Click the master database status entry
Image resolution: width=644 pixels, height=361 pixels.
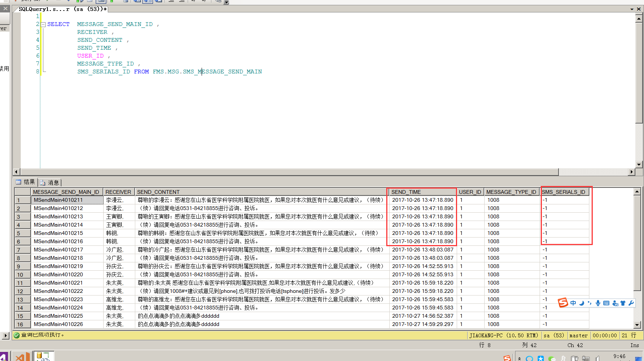pyautogui.click(x=578, y=335)
